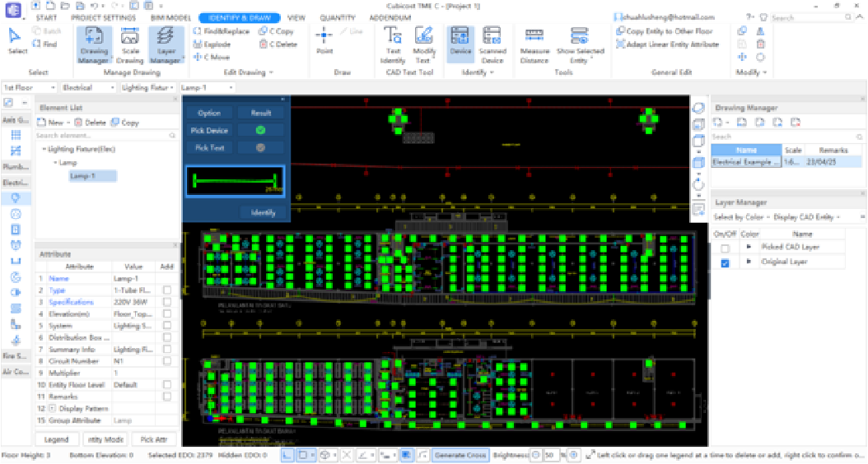This screenshot has width=868, height=464.
Task: Enable the Picked CAD Layer checkbox
Action: [x=725, y=248]
